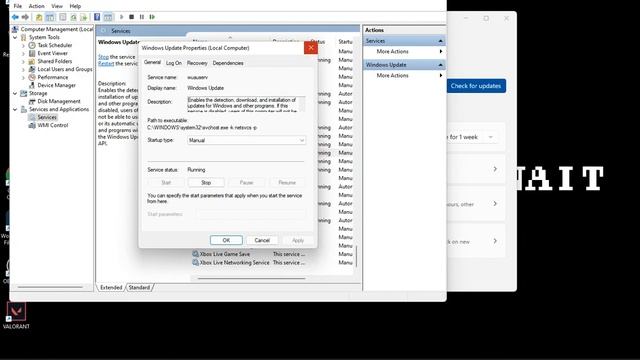
Task: Select Computer Management (Local) root node
Action: pyautogui.click(x=53, y=29)
